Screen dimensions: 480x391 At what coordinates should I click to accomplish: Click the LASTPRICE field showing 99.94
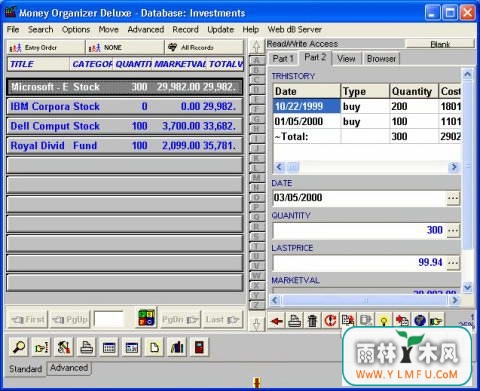[x=359, y=263]
